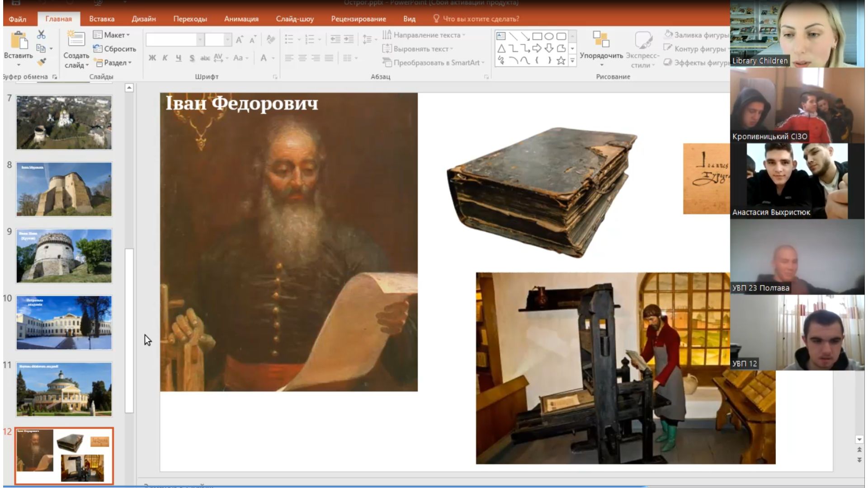This screenshot has width=868, height=488.
Task: Select the oval shape
Action: 549,36
